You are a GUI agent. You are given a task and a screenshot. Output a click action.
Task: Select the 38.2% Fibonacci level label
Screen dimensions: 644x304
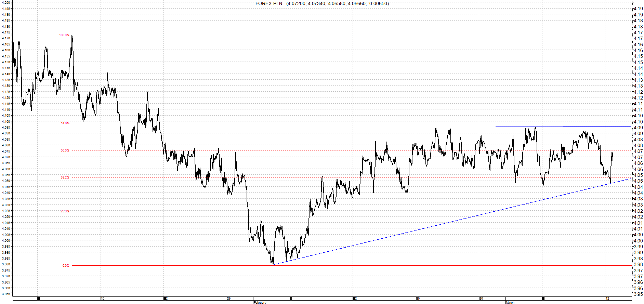65,177
